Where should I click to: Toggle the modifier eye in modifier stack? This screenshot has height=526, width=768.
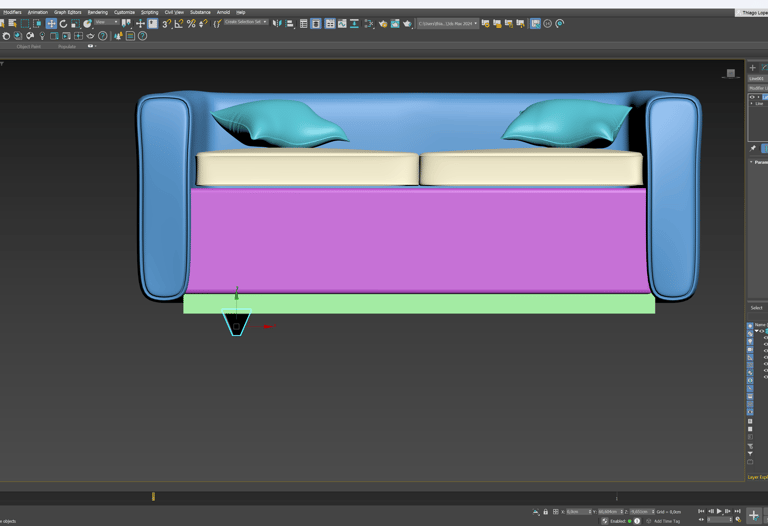752,97
